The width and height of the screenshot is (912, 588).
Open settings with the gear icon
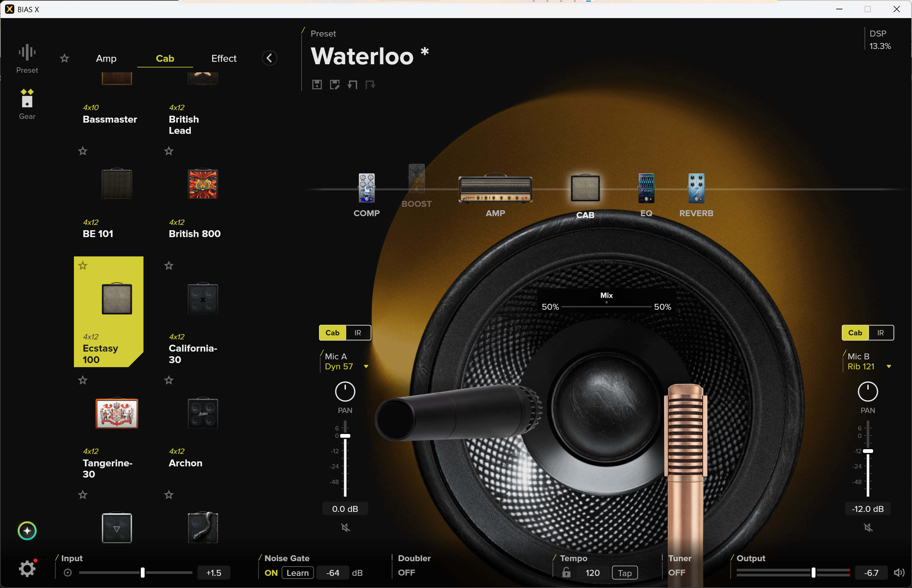[27, 569]
